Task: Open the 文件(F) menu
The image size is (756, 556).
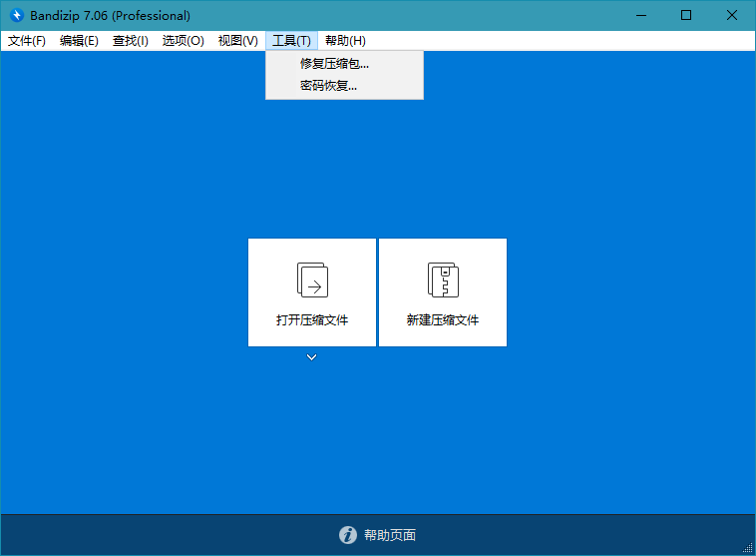Action: [x=27, y=41]
